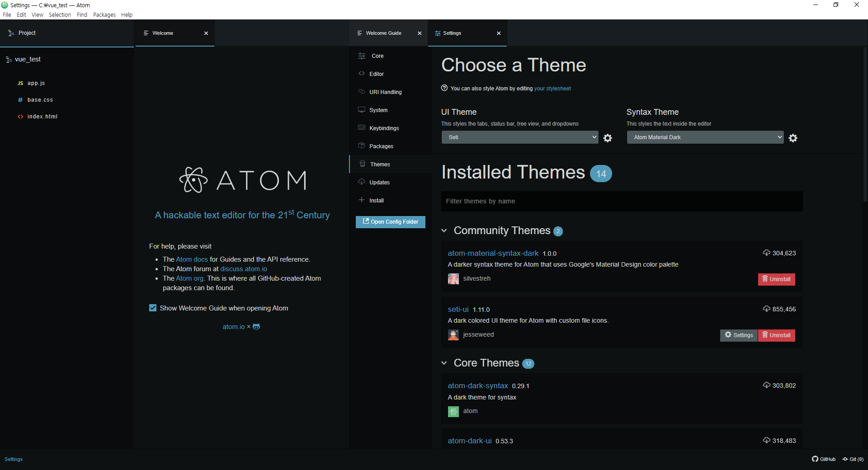
Task: Open the Selection menu
Action: pyautogui.click(x=60, y=15)
